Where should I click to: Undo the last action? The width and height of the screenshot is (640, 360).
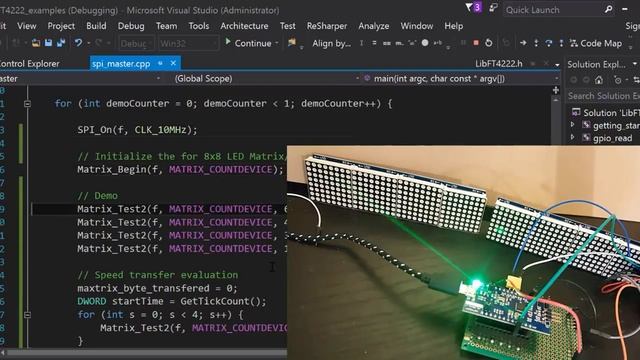[78, 43]
